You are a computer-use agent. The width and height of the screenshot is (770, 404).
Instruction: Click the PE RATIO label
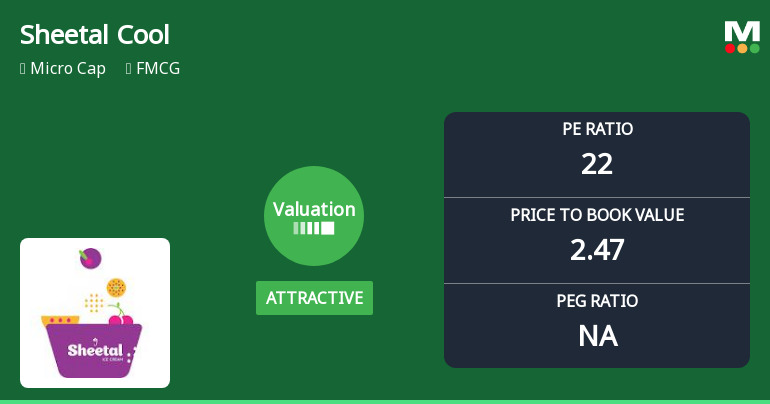[x=597, y=129]
